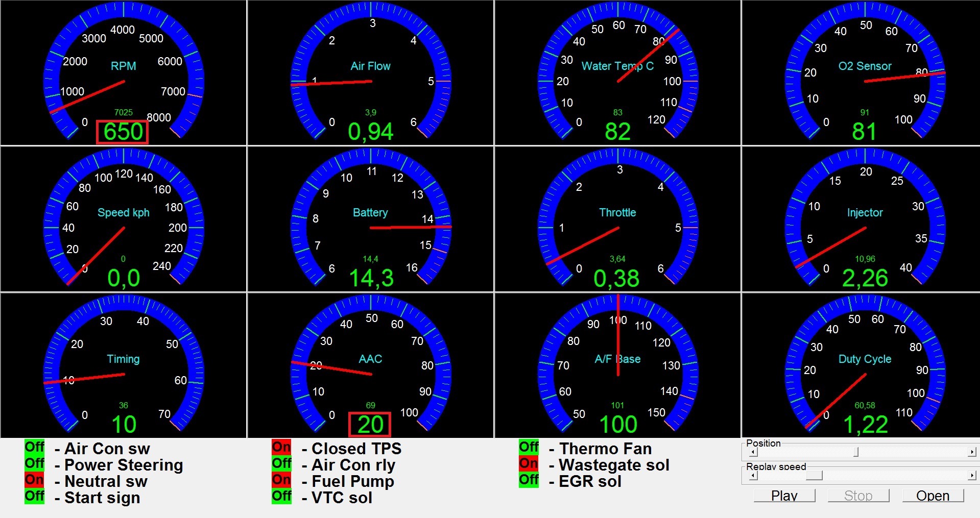Click the Air Con rly Off indicator
Viewport: 980px width, 518px height.
(282, 463)
